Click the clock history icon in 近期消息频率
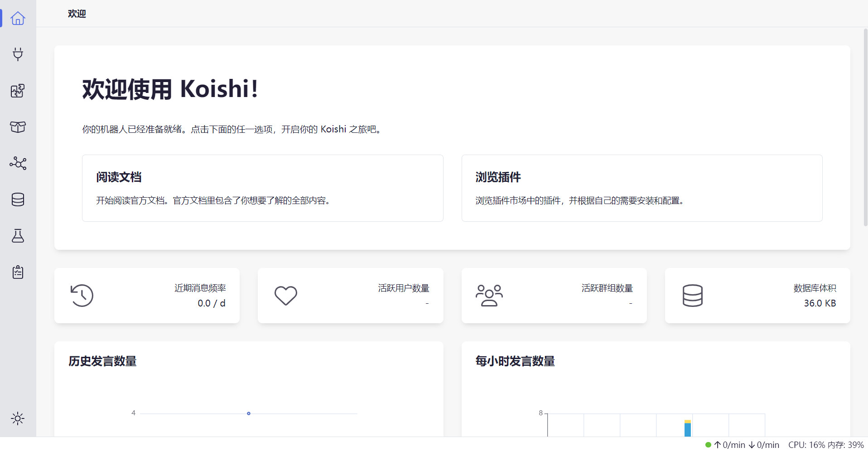The height and width of the screenshot is (452, 868). click(82, 296)
